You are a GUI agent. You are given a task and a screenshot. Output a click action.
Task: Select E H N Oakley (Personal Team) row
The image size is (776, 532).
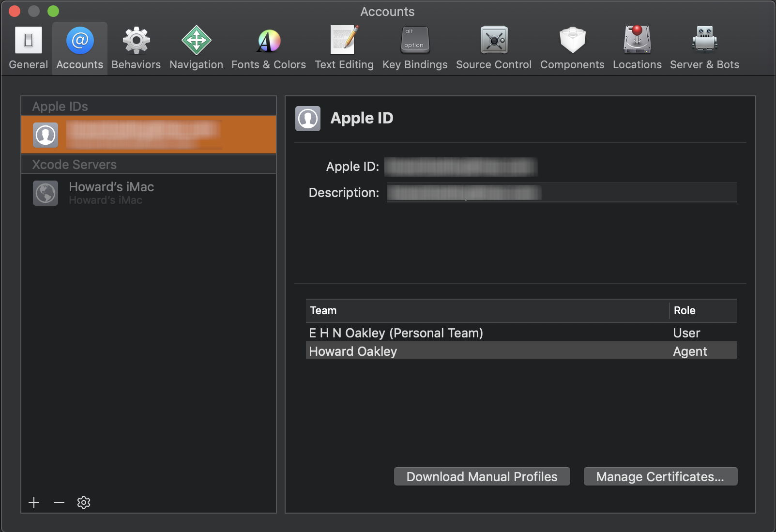(x=521, y=333)
